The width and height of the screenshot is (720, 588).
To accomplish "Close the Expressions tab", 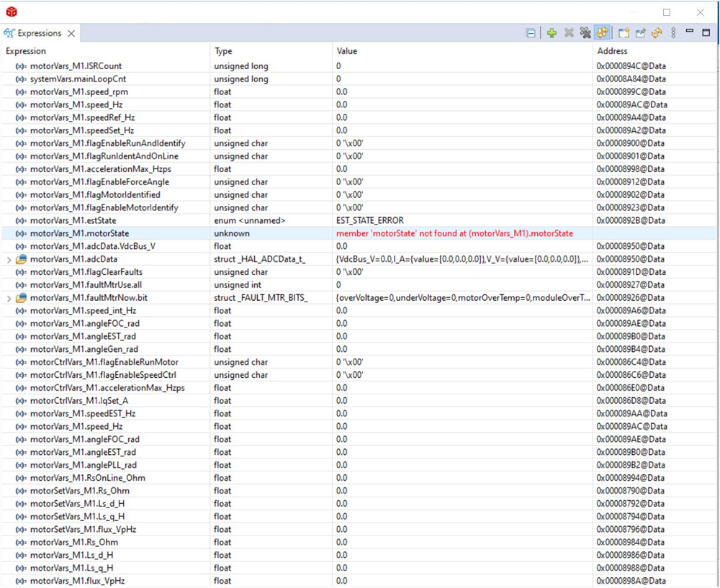I will (x=70, y=33).
